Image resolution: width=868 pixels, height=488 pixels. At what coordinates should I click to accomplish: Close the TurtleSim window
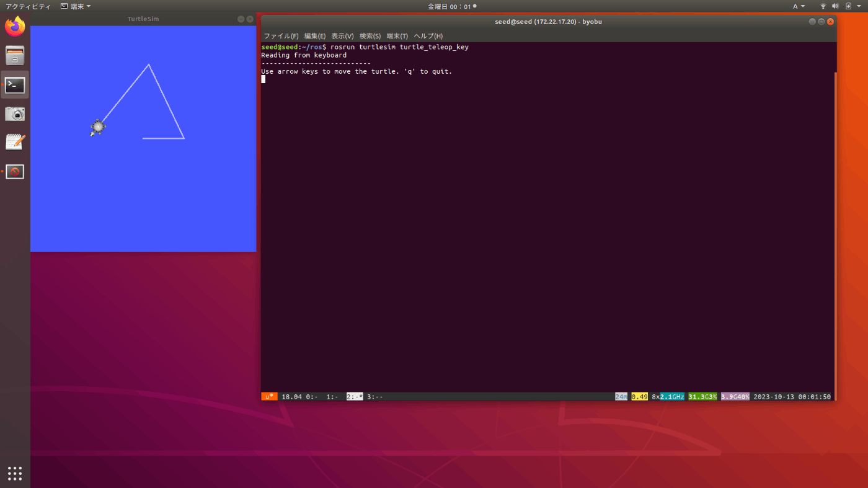coord(250,19)
